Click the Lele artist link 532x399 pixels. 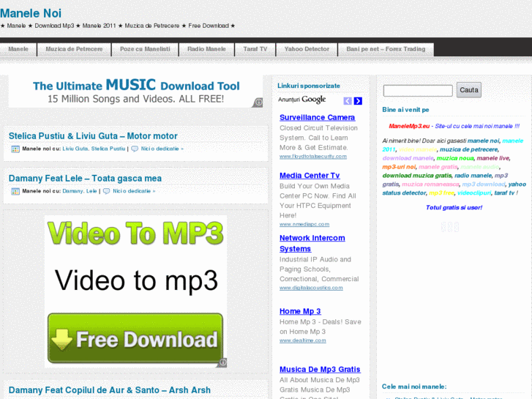coord(91,191)
